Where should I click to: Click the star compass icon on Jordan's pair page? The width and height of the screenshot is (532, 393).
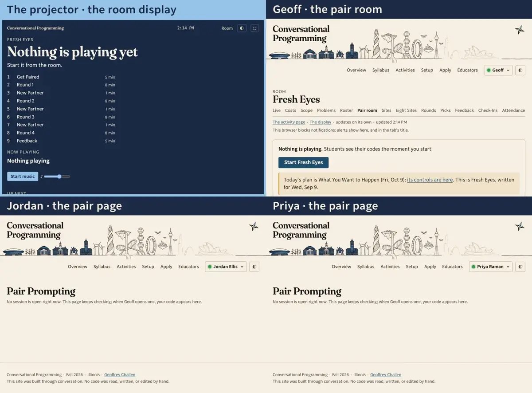click(x=254, y=227)
